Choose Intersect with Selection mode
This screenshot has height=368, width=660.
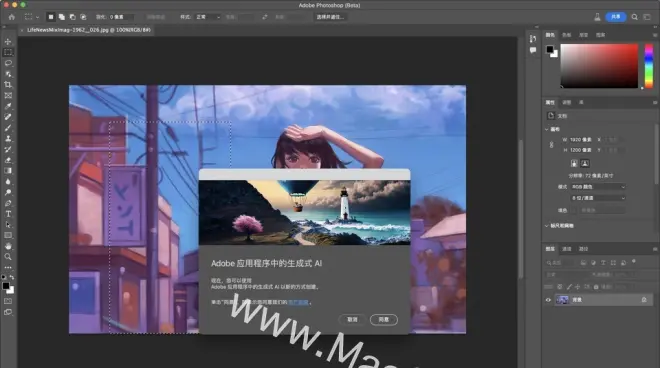tap(83, 17)
